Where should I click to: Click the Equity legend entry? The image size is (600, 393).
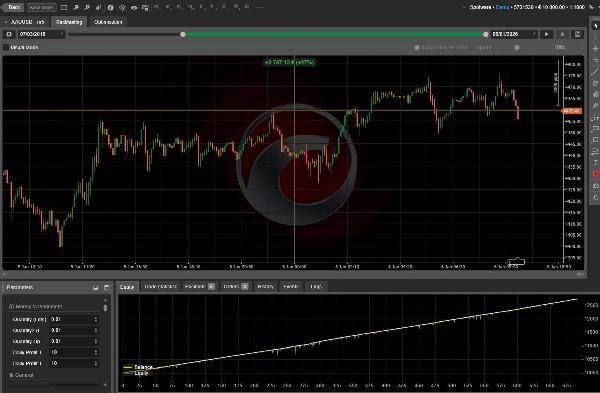[x=136, y=373]
